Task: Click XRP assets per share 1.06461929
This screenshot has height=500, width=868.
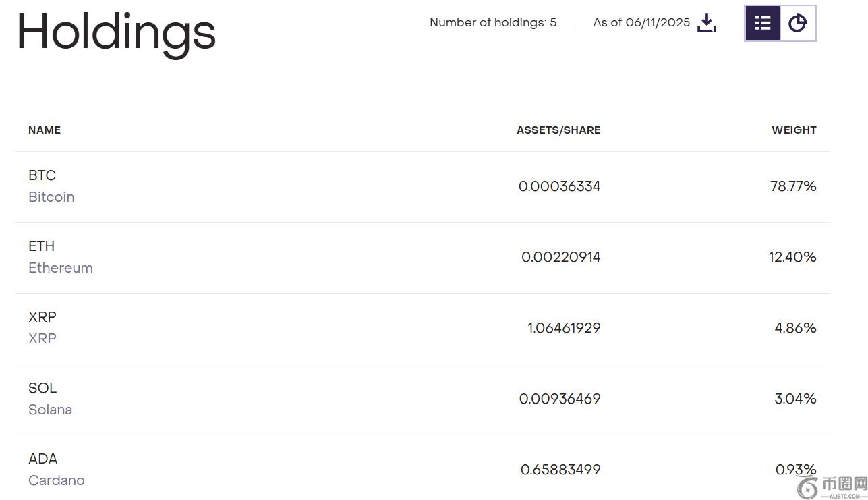Action: pos(564,328)
